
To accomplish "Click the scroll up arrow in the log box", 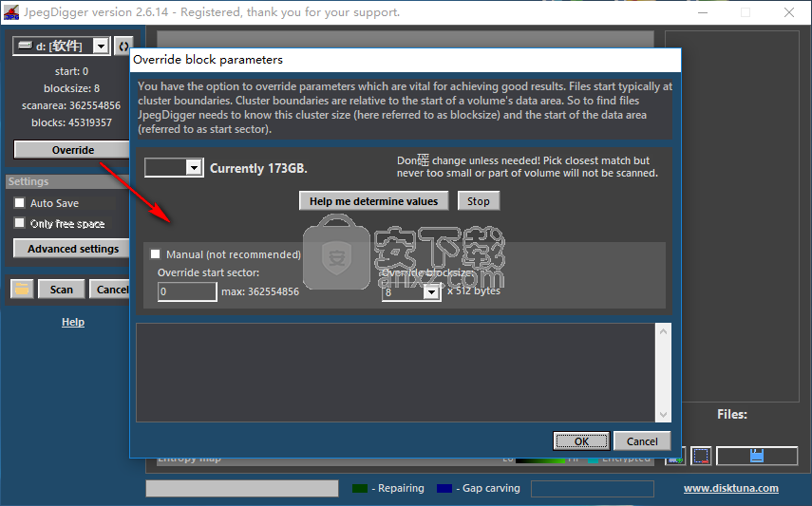I will click(x=664, y=331).
